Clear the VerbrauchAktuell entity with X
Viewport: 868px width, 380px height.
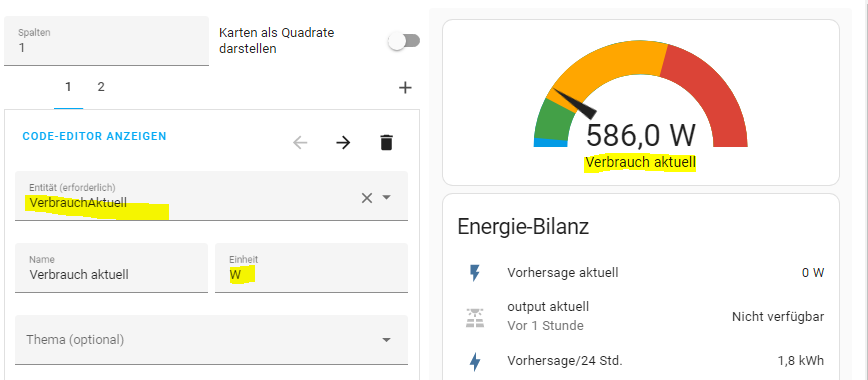tap(366, 198)
